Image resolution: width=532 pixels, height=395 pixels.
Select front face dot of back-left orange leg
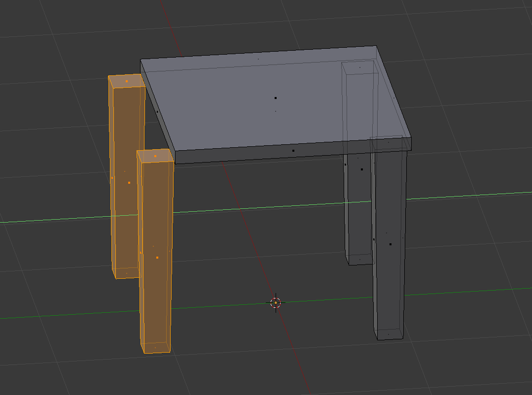tap(129, 183)
